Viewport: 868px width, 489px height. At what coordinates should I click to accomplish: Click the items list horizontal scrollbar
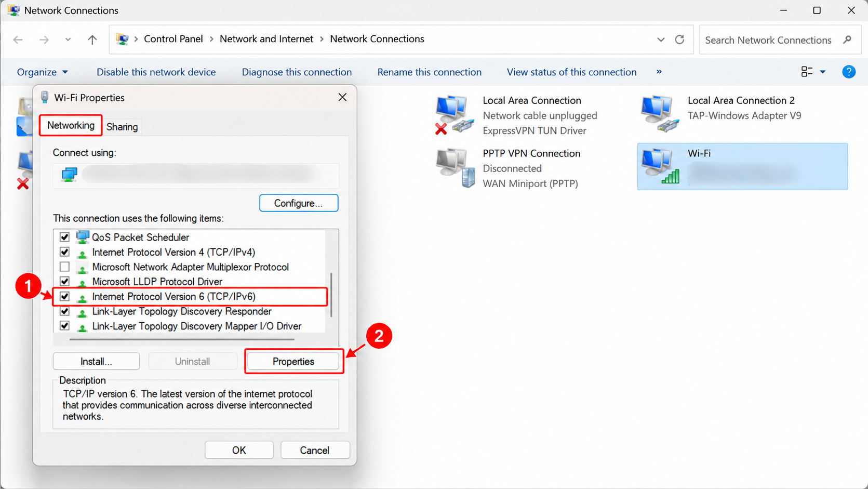(182, 339)
